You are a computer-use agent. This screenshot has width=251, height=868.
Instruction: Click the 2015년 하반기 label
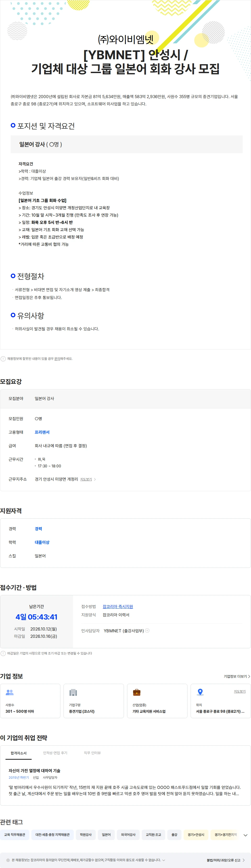19,777
